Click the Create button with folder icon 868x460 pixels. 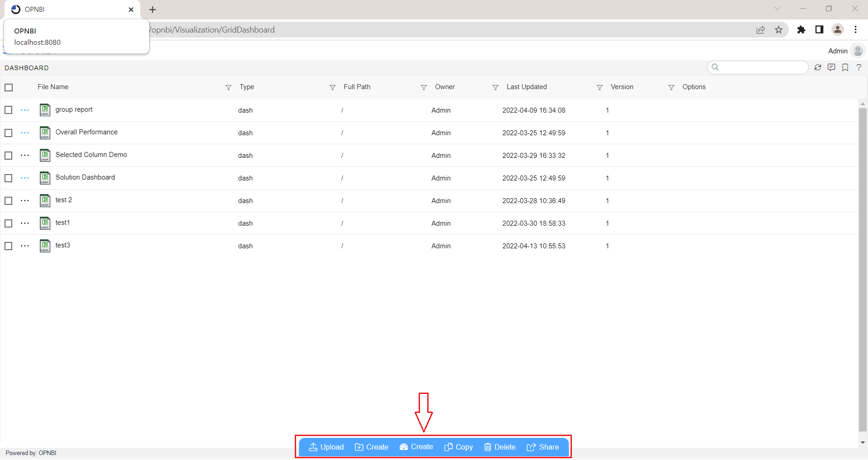[372, 447]
